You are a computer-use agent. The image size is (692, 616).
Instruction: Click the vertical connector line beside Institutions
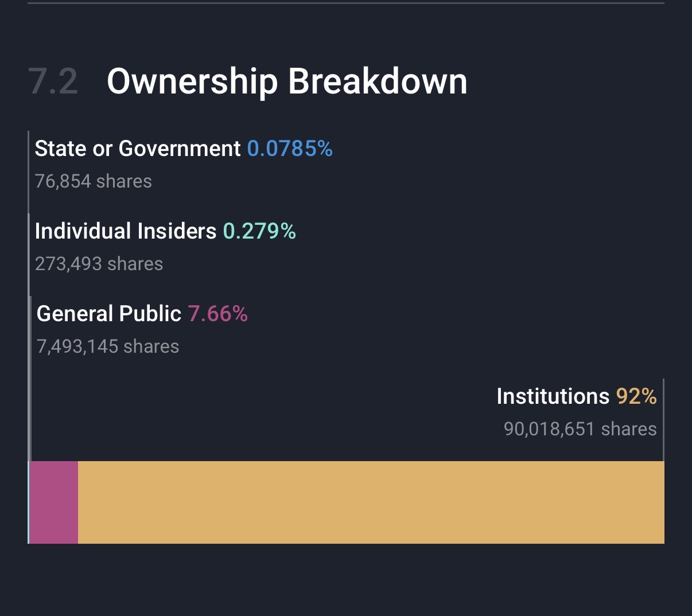pyautogui.click(x=663, y=419)
